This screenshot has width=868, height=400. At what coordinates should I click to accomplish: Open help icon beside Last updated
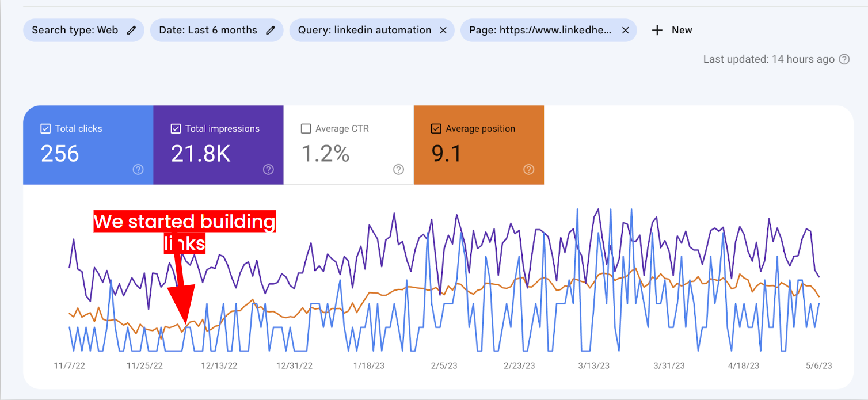point(844,59)
